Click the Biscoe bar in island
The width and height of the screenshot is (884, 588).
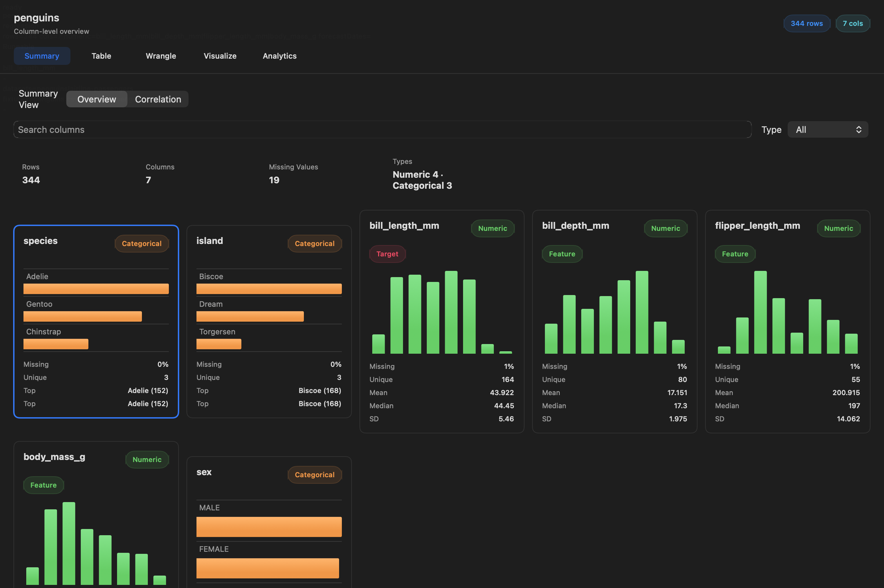coord(269,289)
